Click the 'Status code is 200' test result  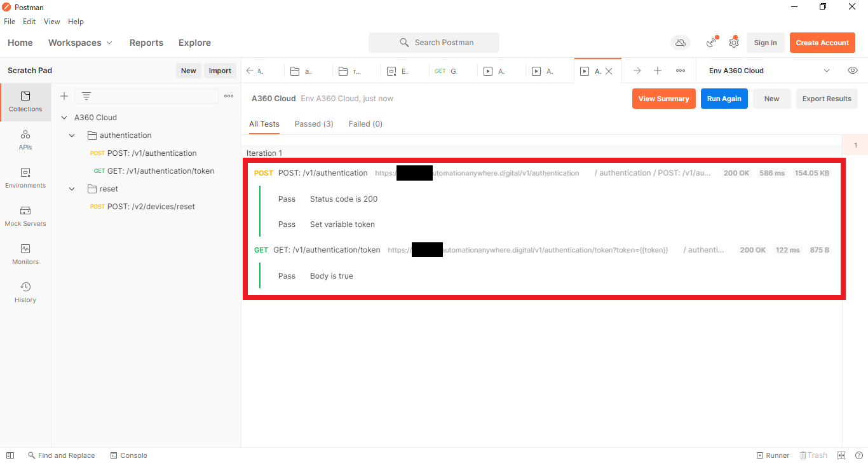tap(344, 199)
